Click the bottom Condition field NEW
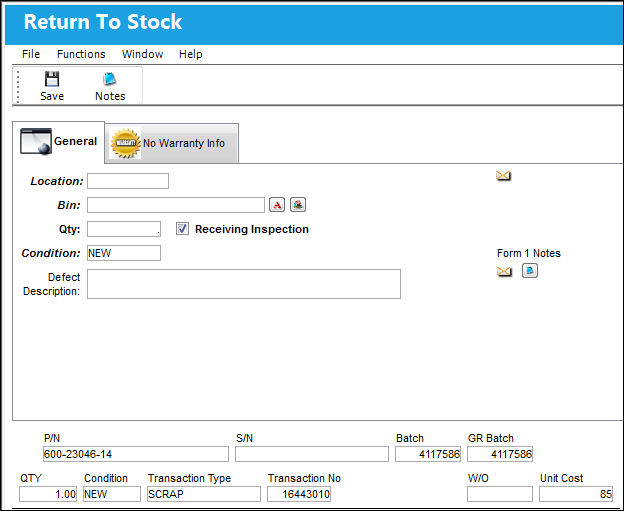 112,494
